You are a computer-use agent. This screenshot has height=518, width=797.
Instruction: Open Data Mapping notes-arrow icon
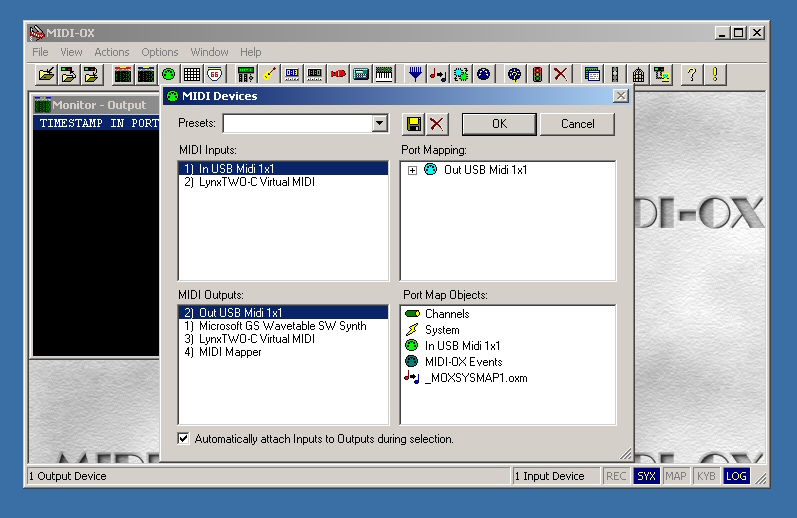[438, 75]
